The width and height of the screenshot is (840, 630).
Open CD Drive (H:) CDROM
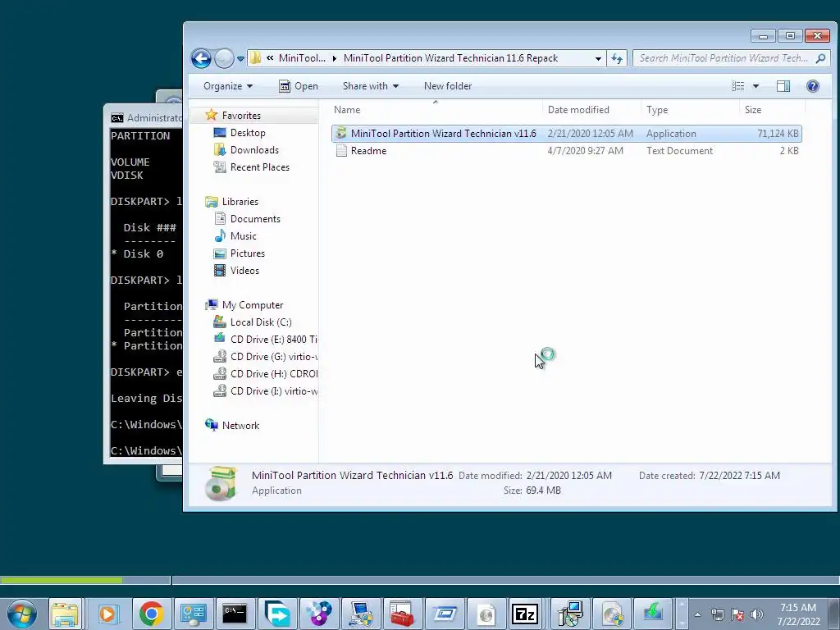click(x=273, y=374)
